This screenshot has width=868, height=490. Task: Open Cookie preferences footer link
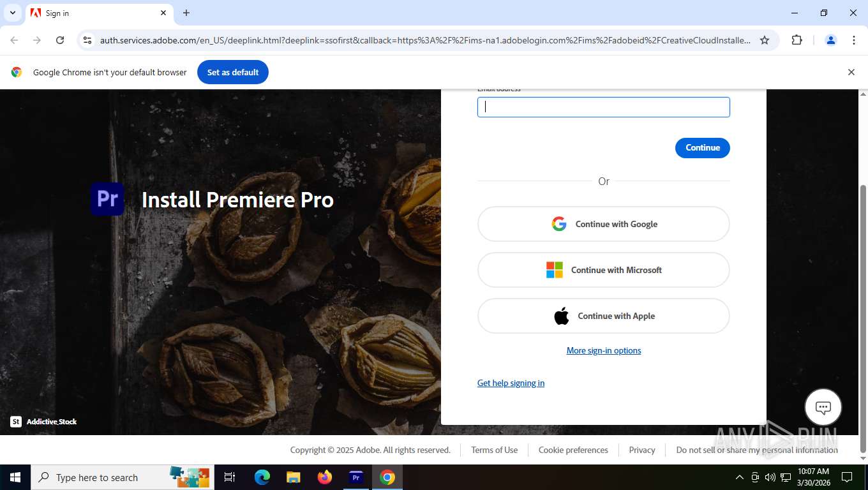coord(573,450)
